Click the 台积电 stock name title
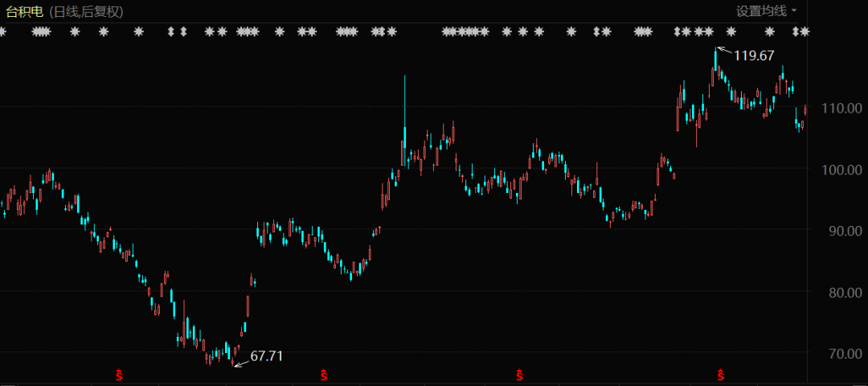 25,11
